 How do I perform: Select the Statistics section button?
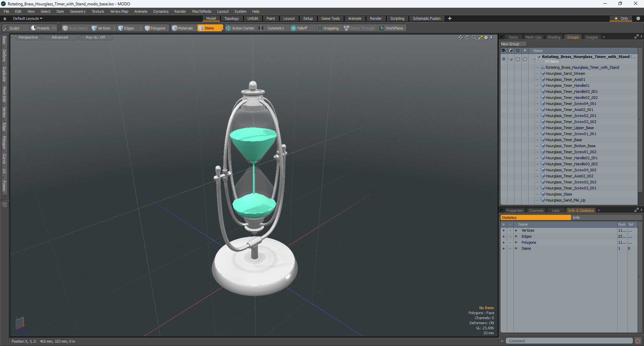click(535, 218)
